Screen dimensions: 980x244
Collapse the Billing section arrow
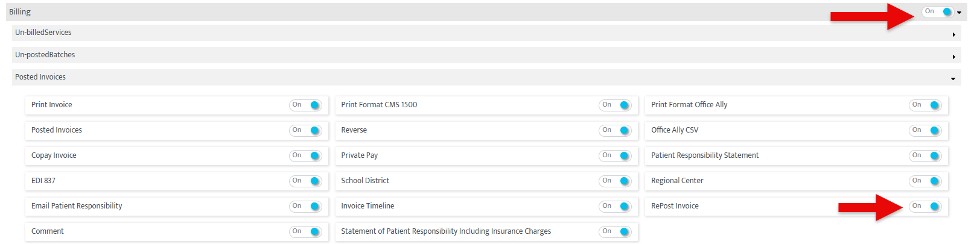point(959,13)
